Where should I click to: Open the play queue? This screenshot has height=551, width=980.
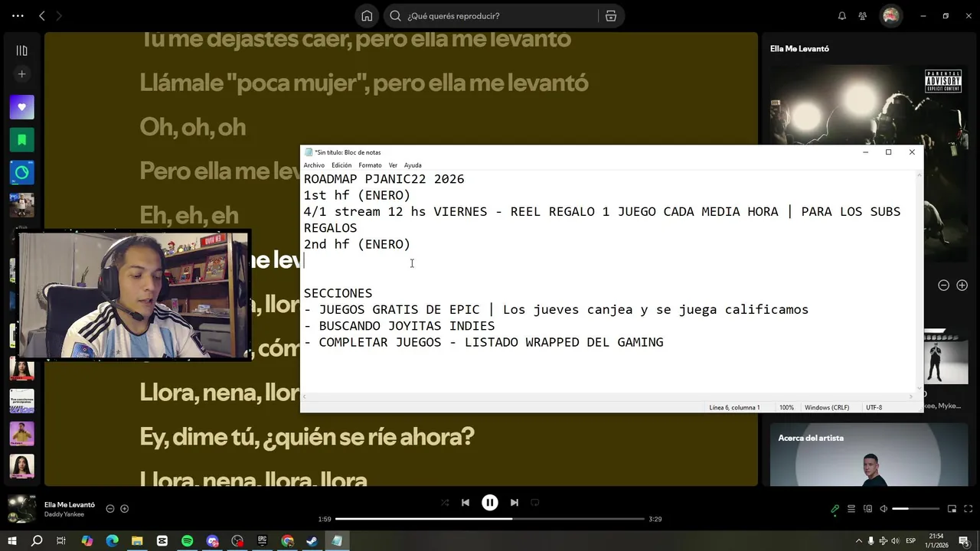click(851, 509)
